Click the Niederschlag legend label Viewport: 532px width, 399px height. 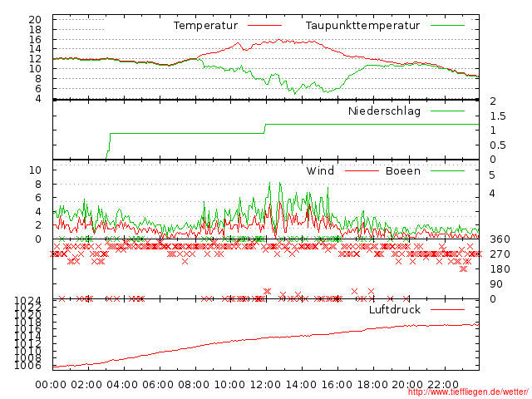(384, 111)
